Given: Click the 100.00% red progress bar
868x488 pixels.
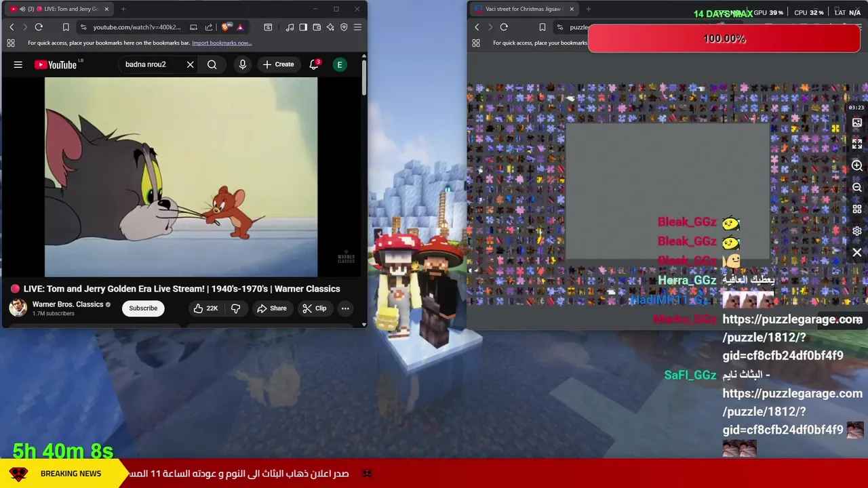Looking at the screenshot, I should coord(724,39).
